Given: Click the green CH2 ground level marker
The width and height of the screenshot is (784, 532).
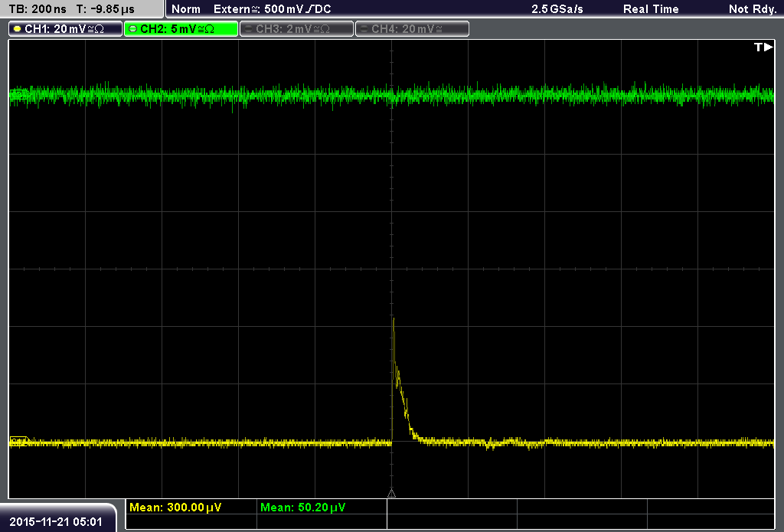Looking at the screenshot, I should [x=19, y=94].
